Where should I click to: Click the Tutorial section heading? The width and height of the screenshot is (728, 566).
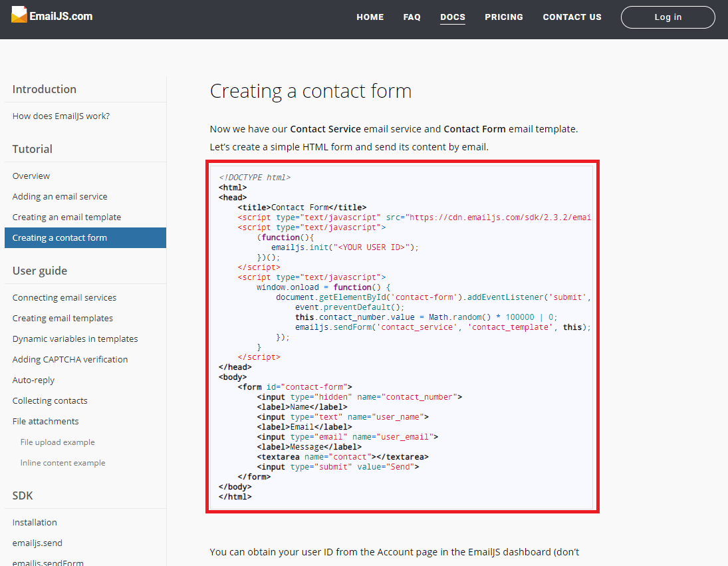pyautogui.click(x=32, y=149)
